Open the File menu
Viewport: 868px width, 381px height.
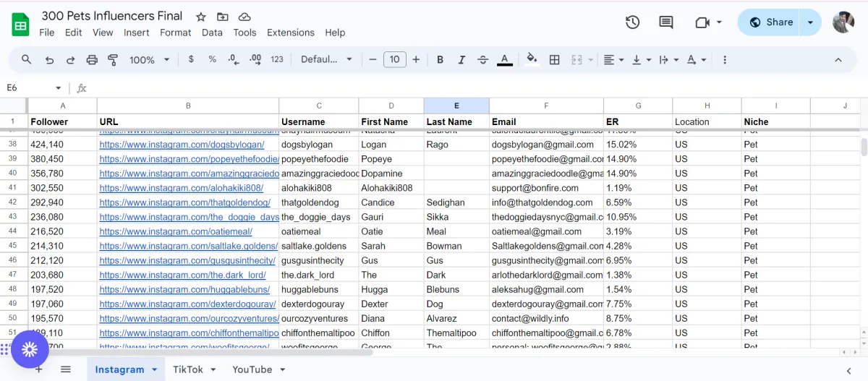47,33
